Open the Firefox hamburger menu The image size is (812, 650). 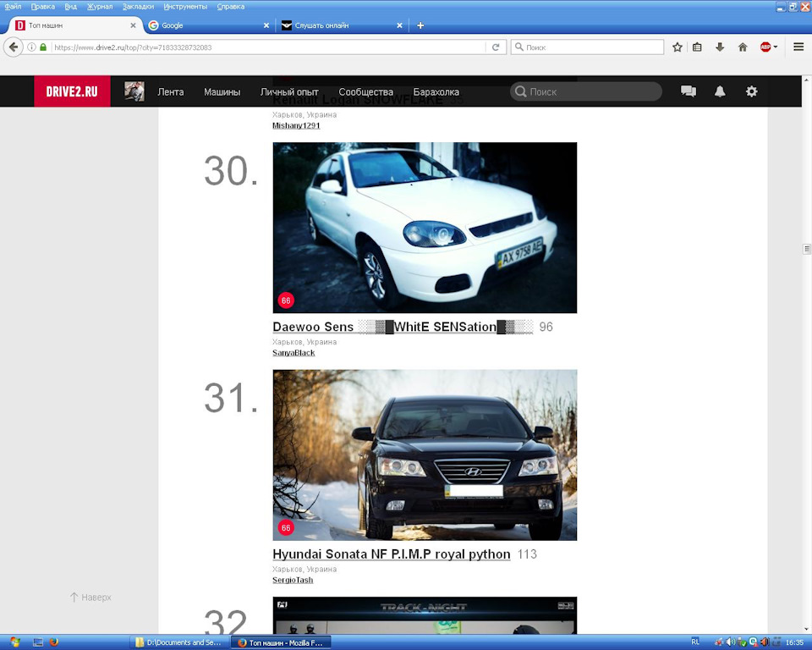pos(798,47)
